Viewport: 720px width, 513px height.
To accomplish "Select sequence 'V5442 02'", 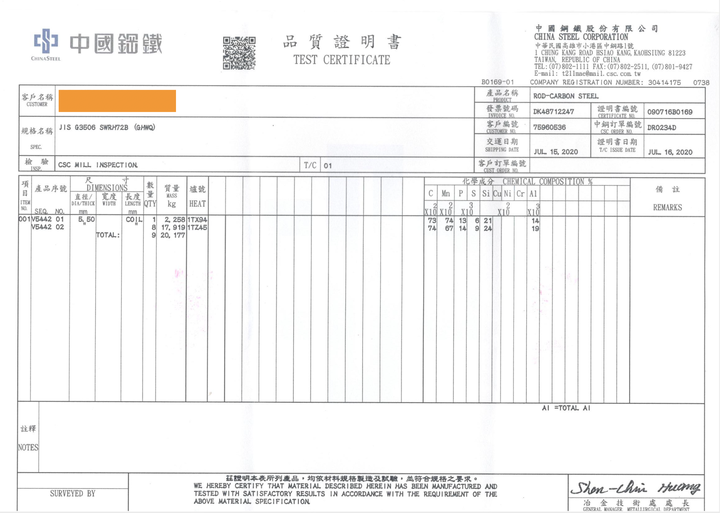I will 47,227.
